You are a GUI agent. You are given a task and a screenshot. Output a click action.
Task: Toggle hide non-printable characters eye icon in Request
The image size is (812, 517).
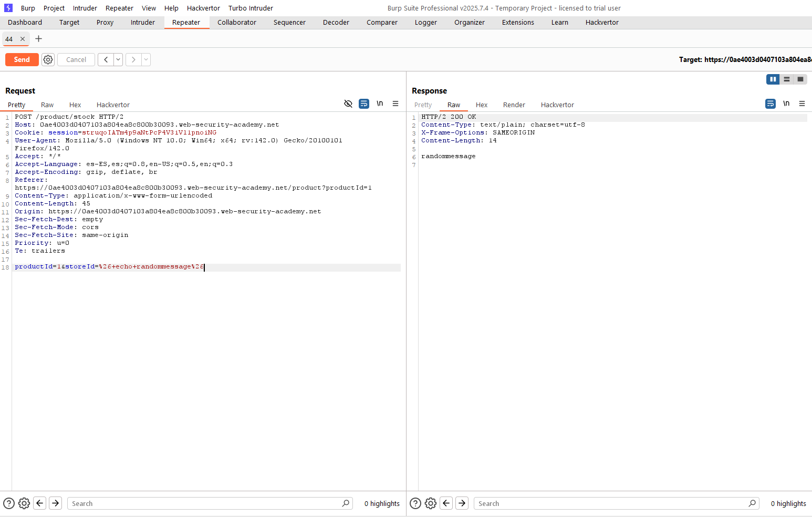point(348,104)
